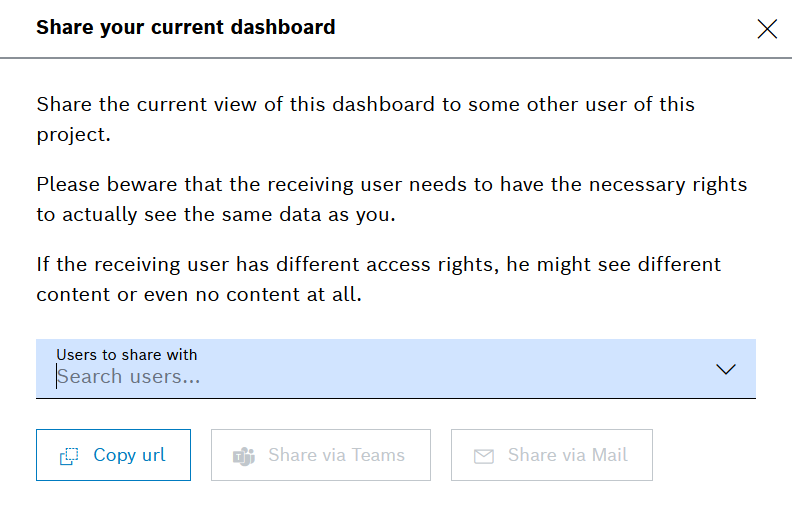Click the Microsoft Teams logo icon
This screenshot has height=513, width=792.
tap(244, 456)
